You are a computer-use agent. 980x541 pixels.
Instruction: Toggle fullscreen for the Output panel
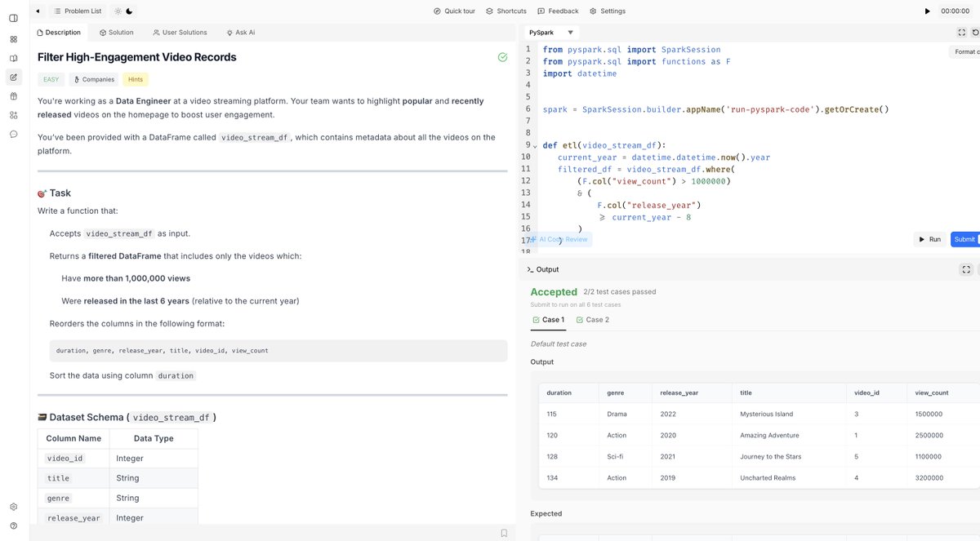pos(966,269)
